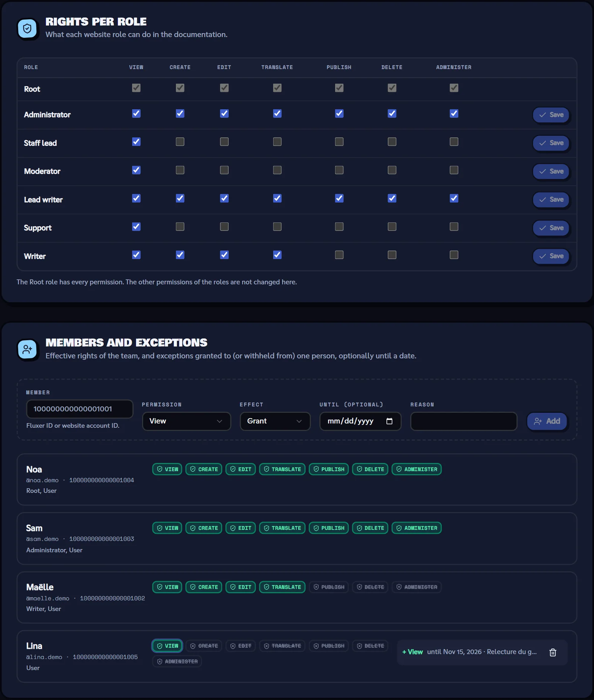Click the shield icon beside Rights Per Role
Screen dimensions: 594x700
tap(27, 29)
